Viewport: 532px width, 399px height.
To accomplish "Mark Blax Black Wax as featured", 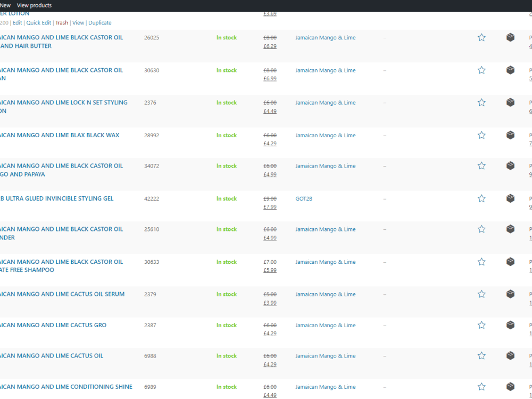I will pos(481,135).
